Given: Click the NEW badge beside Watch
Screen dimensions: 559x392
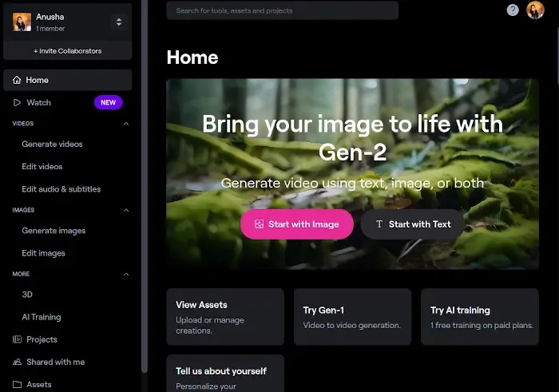Looking at the screenshot, I should (x=109, y=103).
